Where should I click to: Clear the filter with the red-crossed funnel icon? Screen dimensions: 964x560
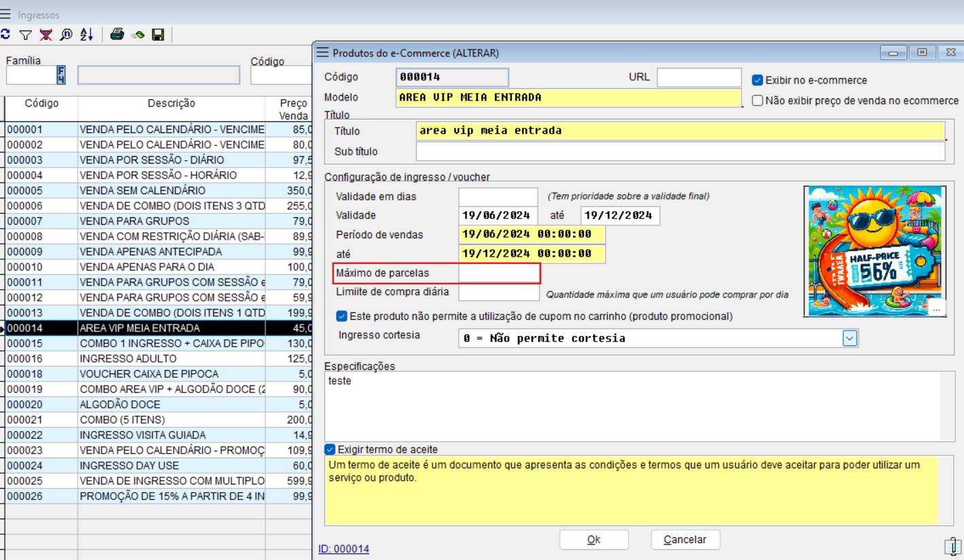click(45, 35)
